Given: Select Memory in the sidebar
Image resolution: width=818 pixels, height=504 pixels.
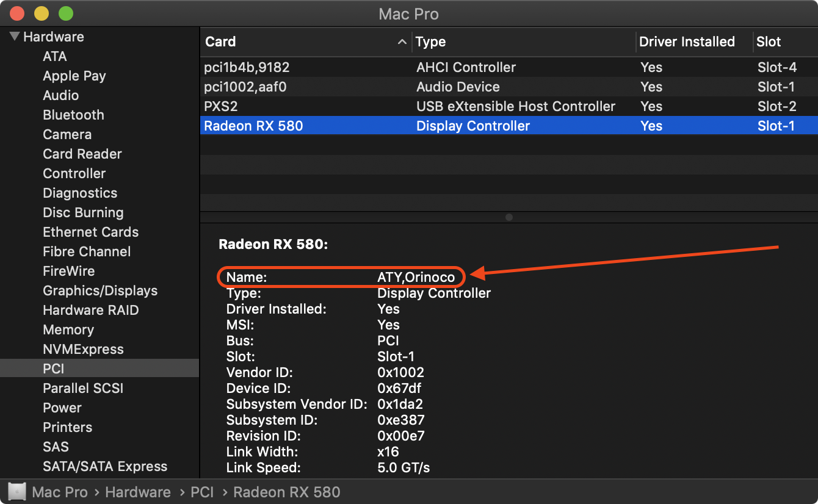Looking at the screenshot, I should [68, 329].
